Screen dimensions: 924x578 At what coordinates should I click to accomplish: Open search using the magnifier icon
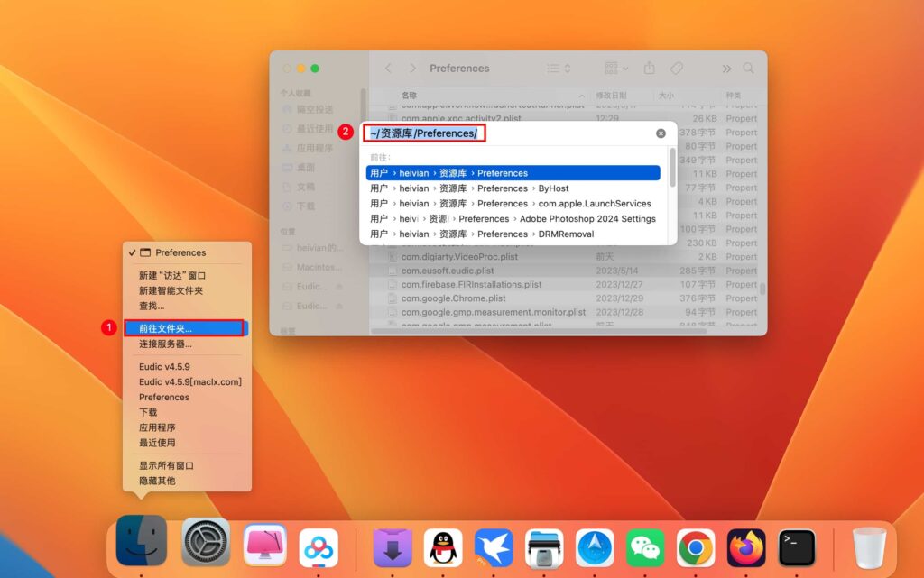(x=749, y=69)
